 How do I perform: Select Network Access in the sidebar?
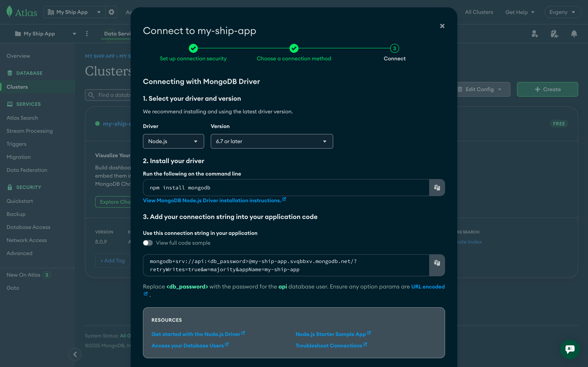tap(27, 240)
